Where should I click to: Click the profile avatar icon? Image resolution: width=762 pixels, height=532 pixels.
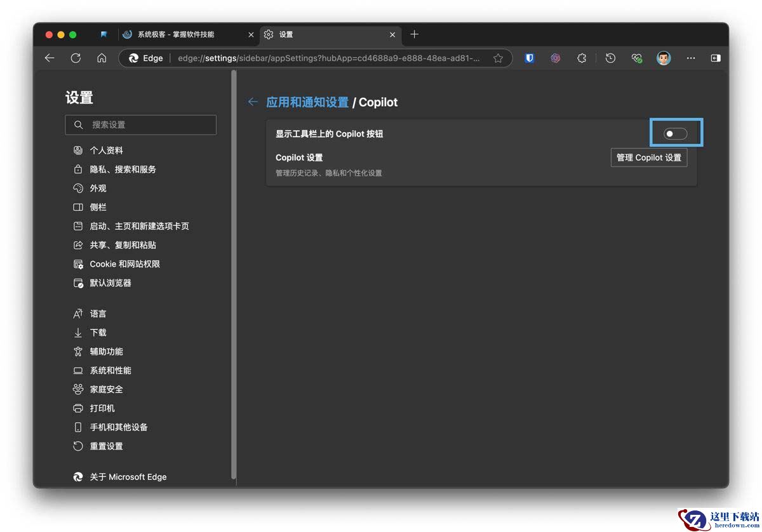coord(664,58)
